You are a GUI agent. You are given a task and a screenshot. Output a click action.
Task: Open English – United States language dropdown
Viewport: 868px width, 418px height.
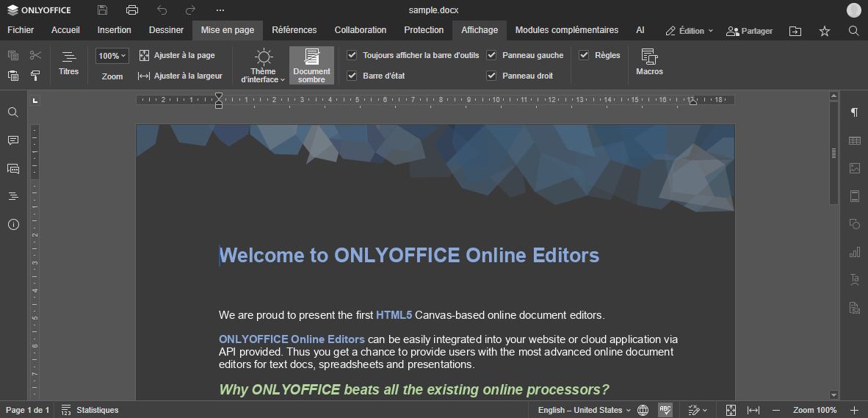pos(584,410)
